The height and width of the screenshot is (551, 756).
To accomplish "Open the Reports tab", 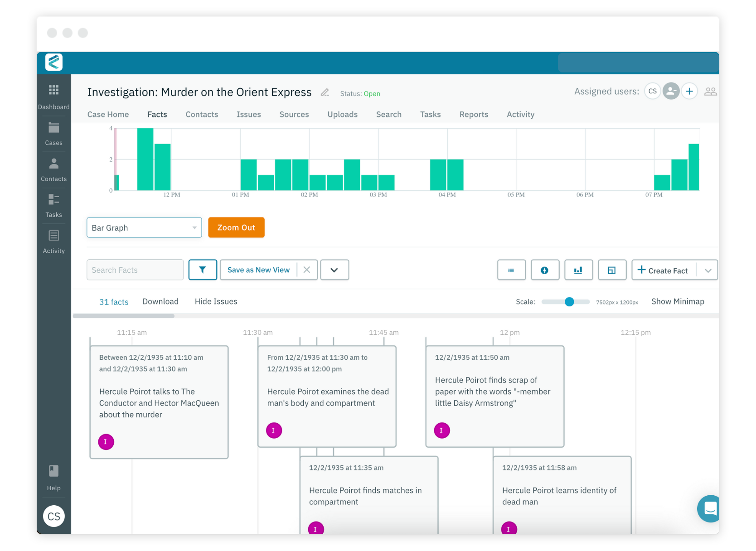I will [x=474, y=114].
